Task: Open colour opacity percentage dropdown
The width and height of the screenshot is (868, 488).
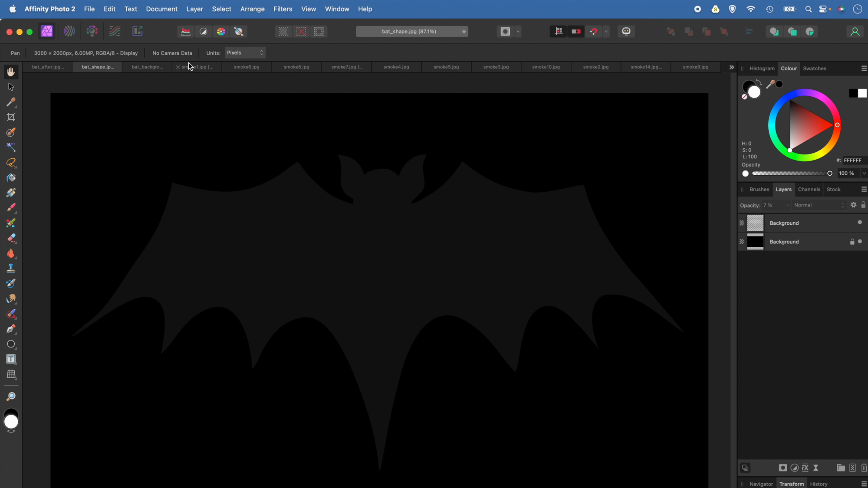Action: [864, 174]
